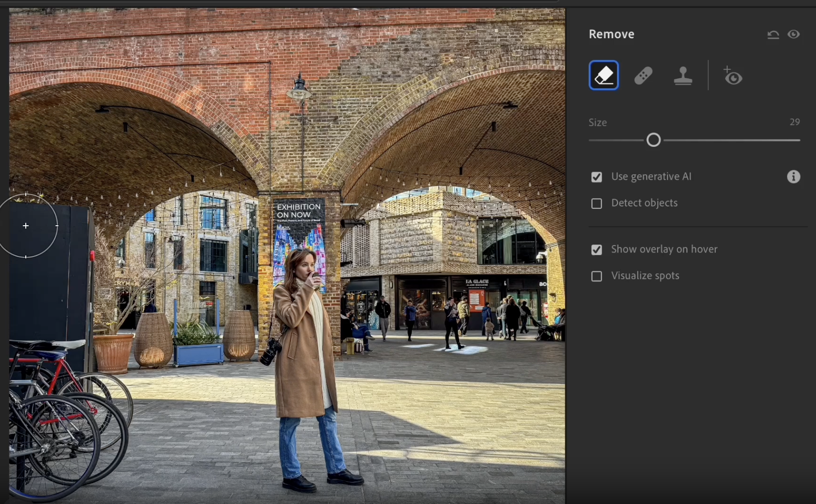816x504 pixels.
Task: Click the Size slider handle
Action: pos(654,140)
